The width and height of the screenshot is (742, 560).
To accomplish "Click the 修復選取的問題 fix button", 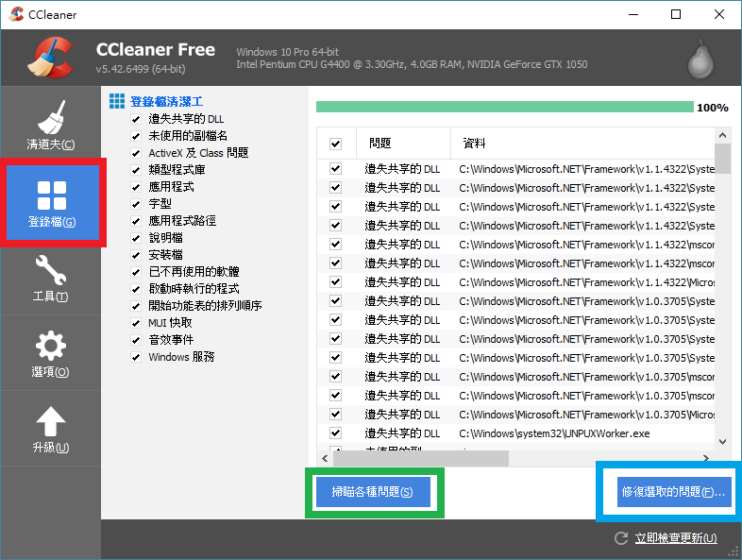I will [674, 492].
